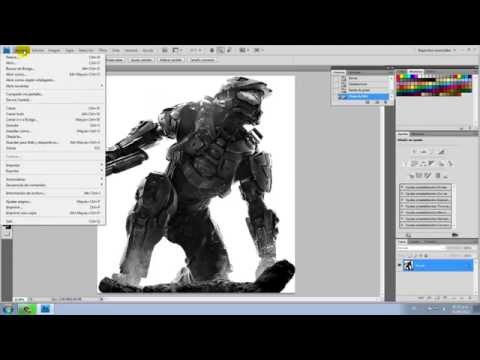Viewport: 480px width, 360px height.
Task: Add a Gradient Map adjustment layer
Action: pos(438,175)
